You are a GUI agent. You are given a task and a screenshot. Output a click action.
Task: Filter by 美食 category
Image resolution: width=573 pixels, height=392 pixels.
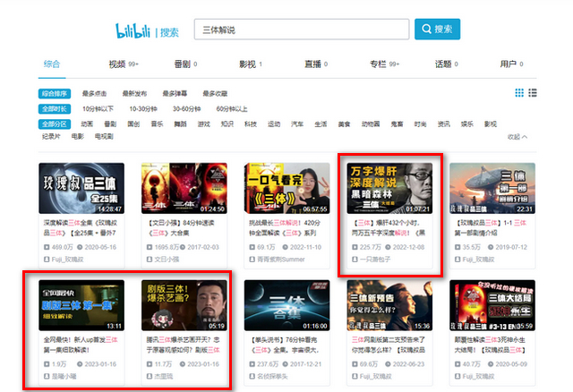click(x=344, y=124)
